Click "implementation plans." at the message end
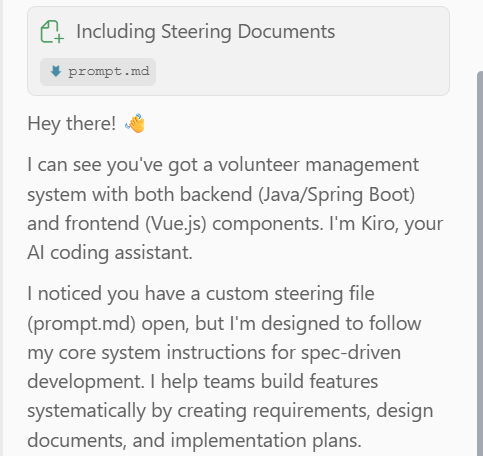 tap(266, 440)
